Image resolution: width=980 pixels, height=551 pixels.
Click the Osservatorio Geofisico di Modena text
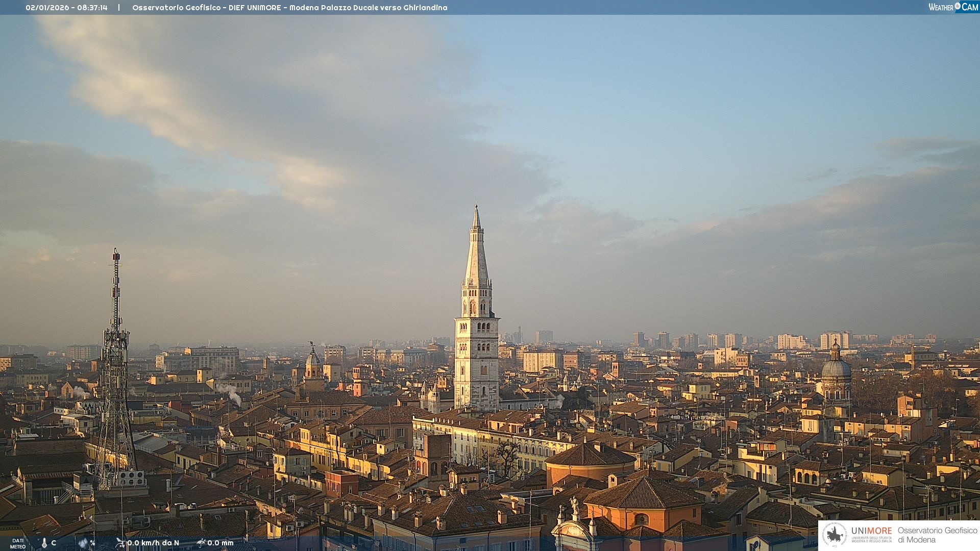(937, 535)
